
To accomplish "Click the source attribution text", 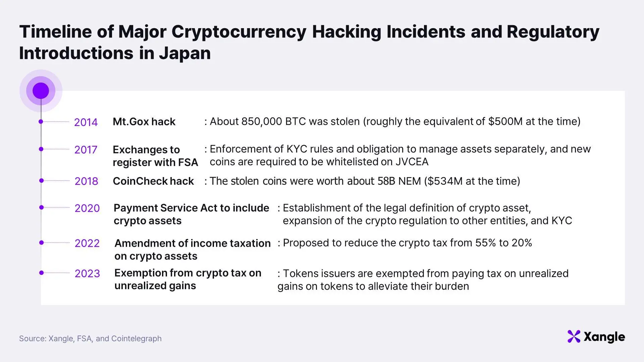I will tap(90, 339).
